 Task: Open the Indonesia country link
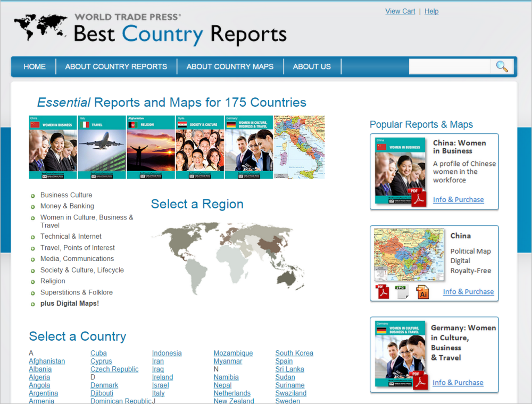[x=167, y=353]
